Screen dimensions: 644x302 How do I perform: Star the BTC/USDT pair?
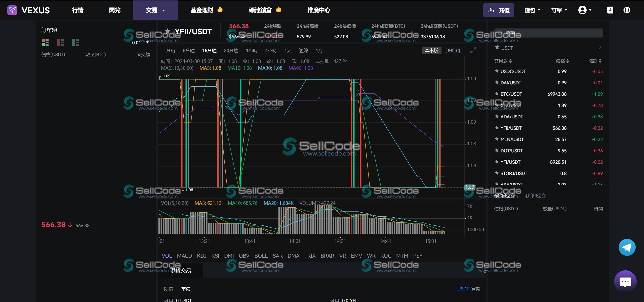pyautogui.click(x=497, y=94)
